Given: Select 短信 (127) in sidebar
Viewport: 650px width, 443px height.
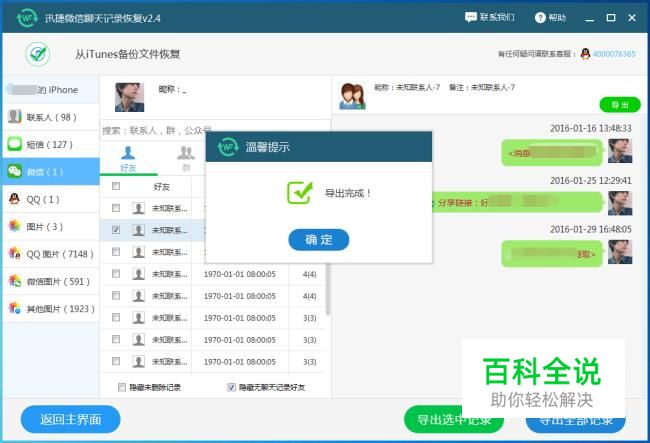Looking at the screenshot, I should point(51,145).
